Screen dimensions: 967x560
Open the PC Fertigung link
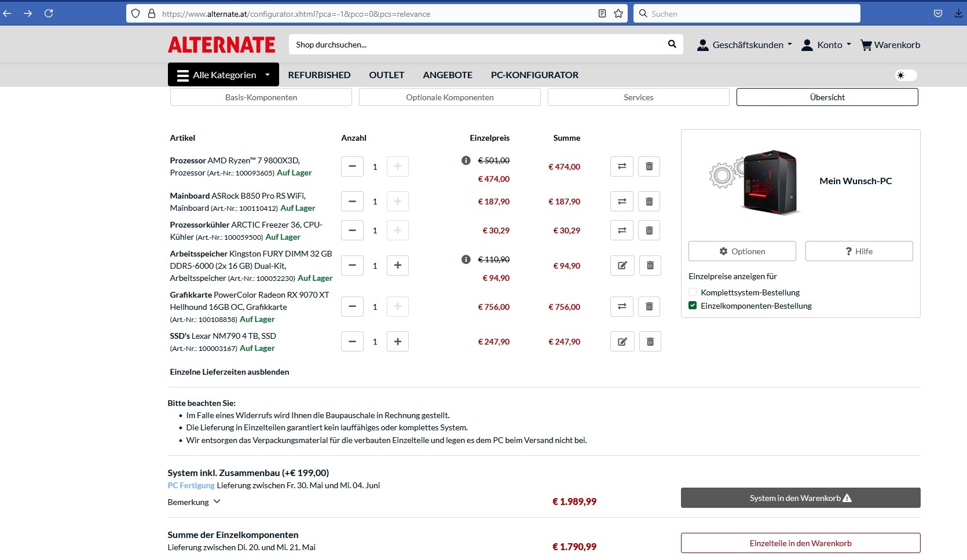[x=191, y=485]
